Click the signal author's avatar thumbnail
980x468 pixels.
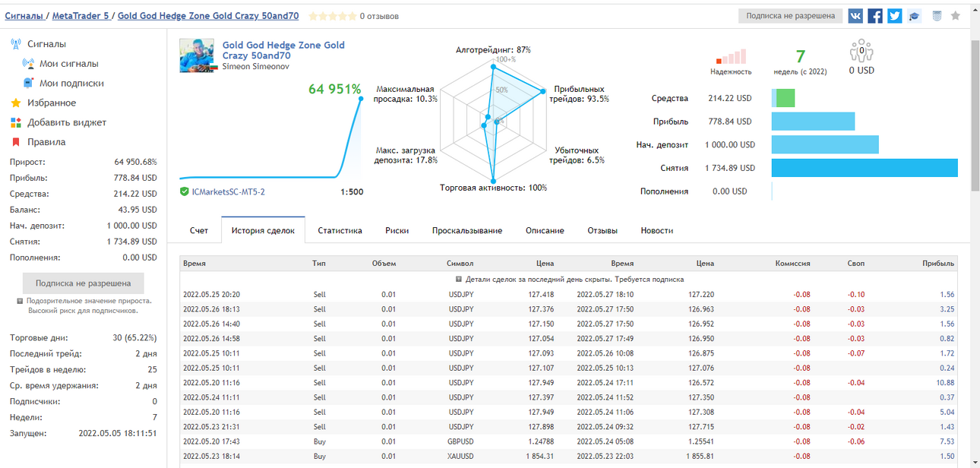click(x=197, y=55)
